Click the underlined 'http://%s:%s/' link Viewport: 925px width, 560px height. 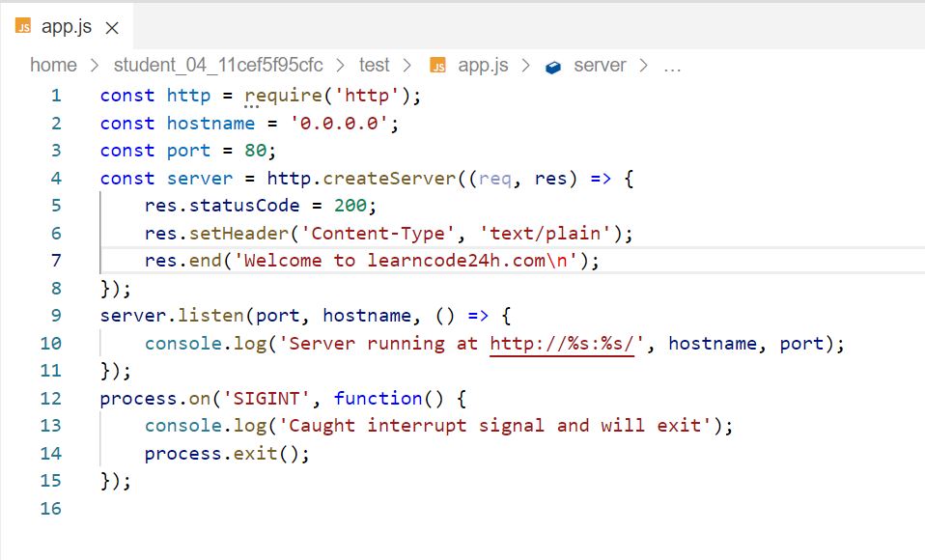click(x=562, y=344)
